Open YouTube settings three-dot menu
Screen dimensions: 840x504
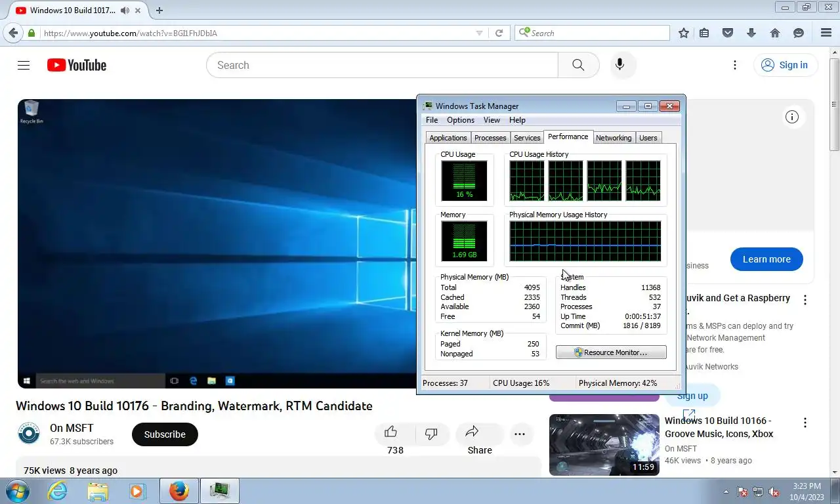(x=735, y=65)
